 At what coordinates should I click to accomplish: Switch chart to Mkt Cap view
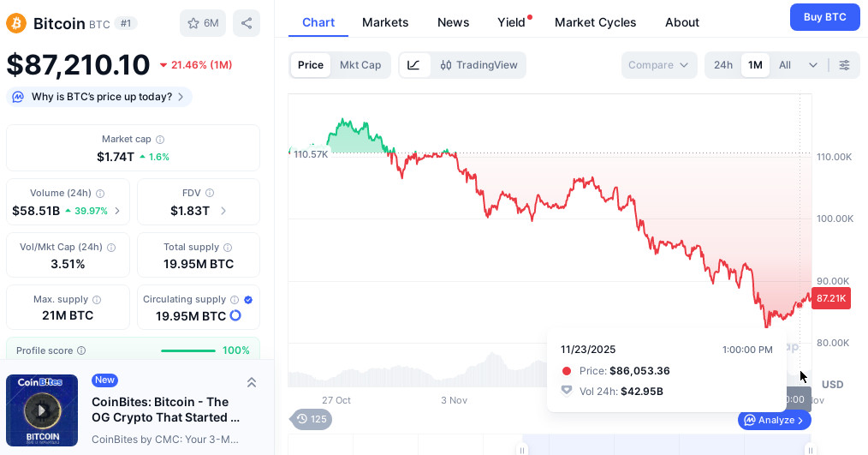click(360, 65)
